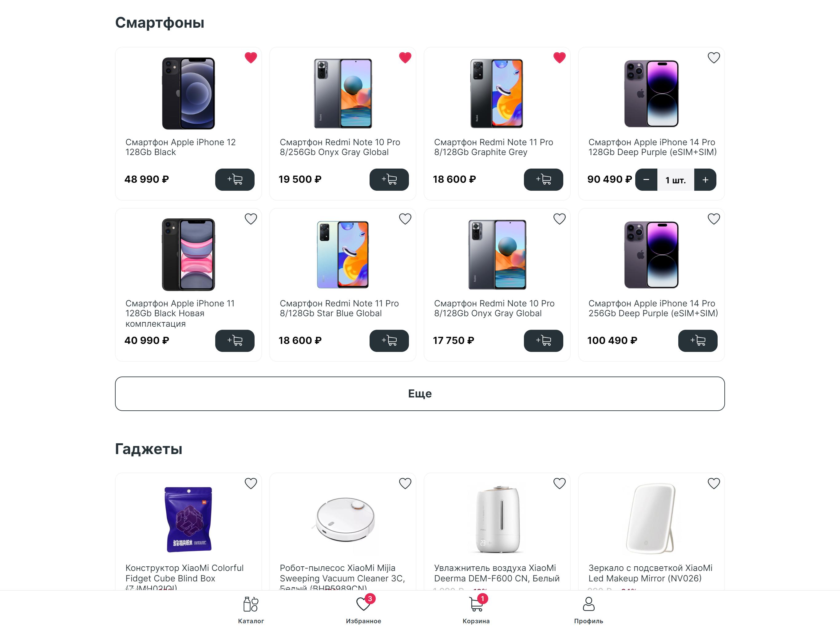The image size is (840, 630).
Task: Open the Профиль page
Action: pos(588,610)
